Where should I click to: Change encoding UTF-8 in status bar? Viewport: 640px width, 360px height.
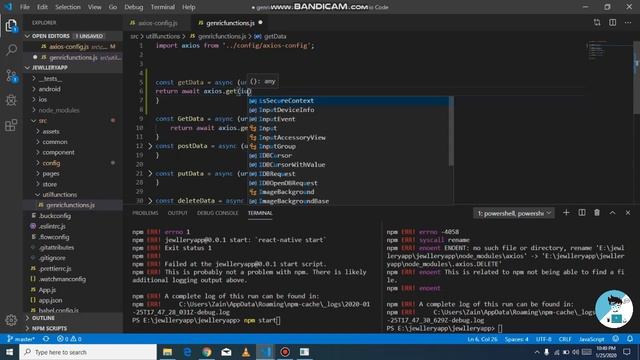coord(543,339)
